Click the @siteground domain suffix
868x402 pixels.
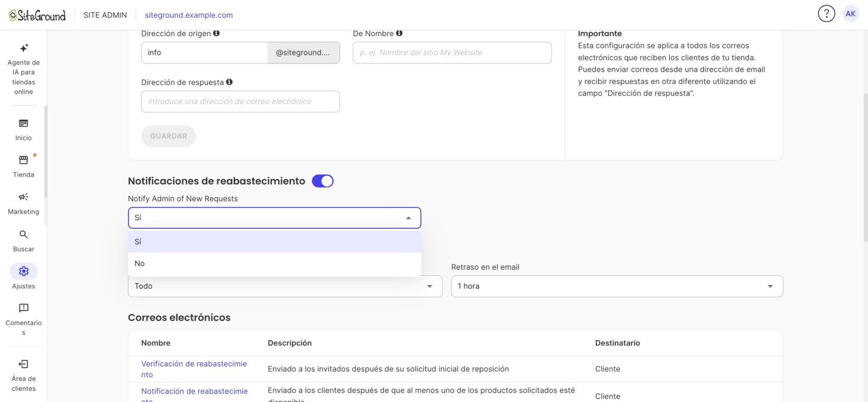click(x=304, y=53)
